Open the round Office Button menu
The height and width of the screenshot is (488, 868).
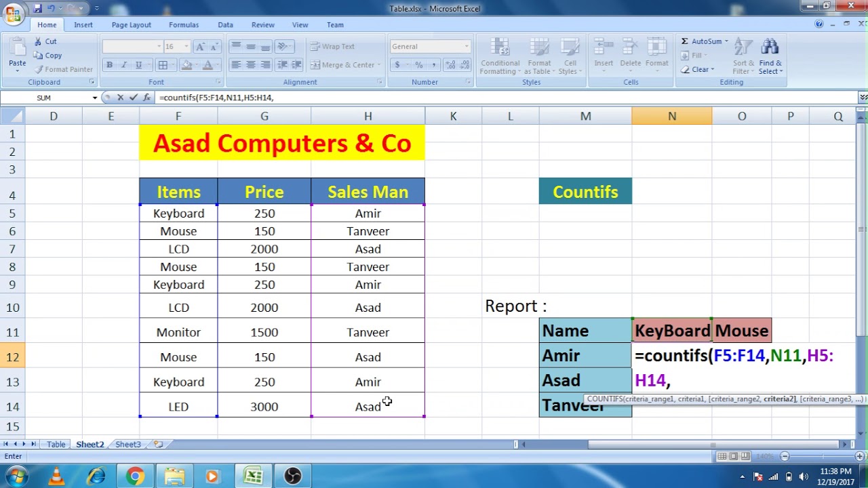pos(13,14)
